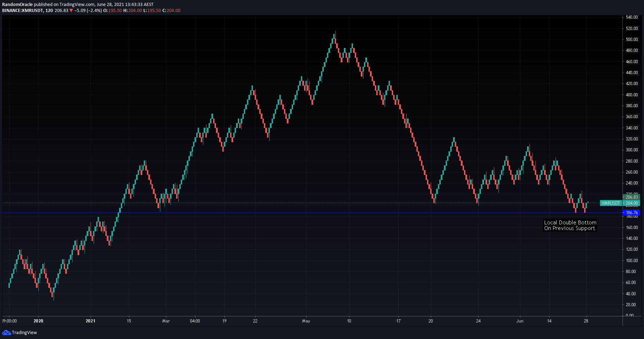Click the RandomOracle author name
This screenshot has width=644, height=339.
coord(17,5)
